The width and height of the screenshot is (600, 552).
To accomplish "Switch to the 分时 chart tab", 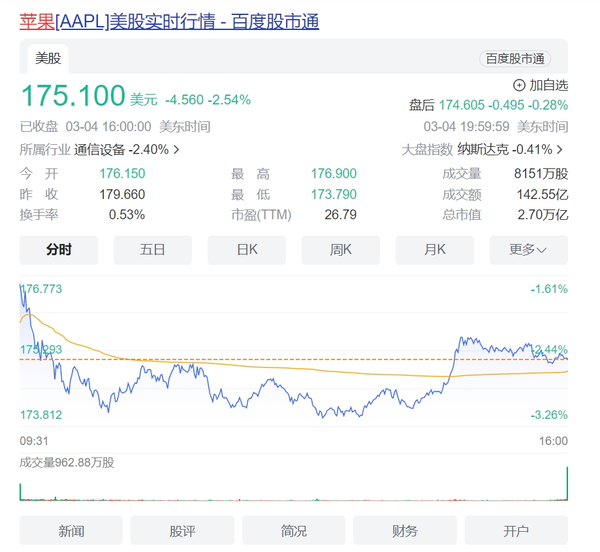I will pos(59,250).
